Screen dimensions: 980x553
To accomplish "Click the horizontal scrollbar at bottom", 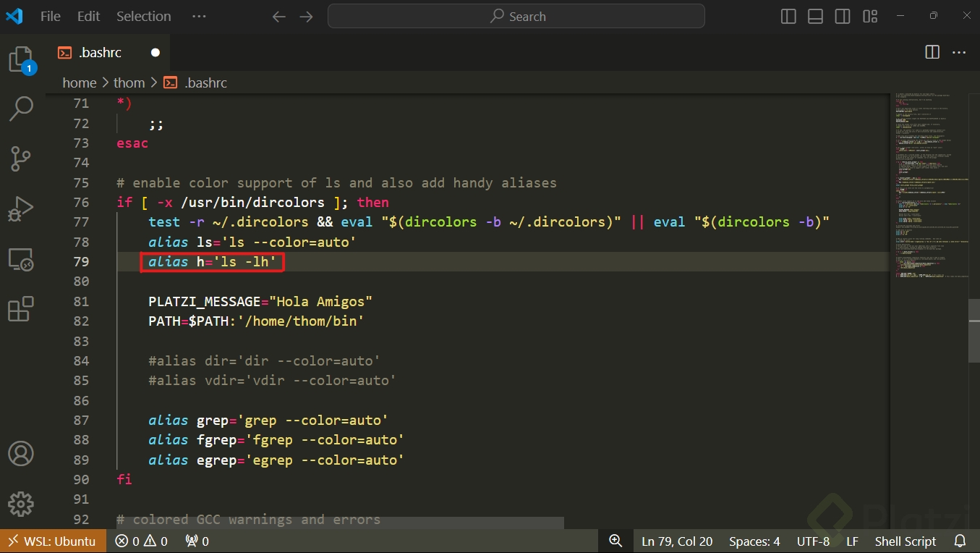I will click(340, 523).
